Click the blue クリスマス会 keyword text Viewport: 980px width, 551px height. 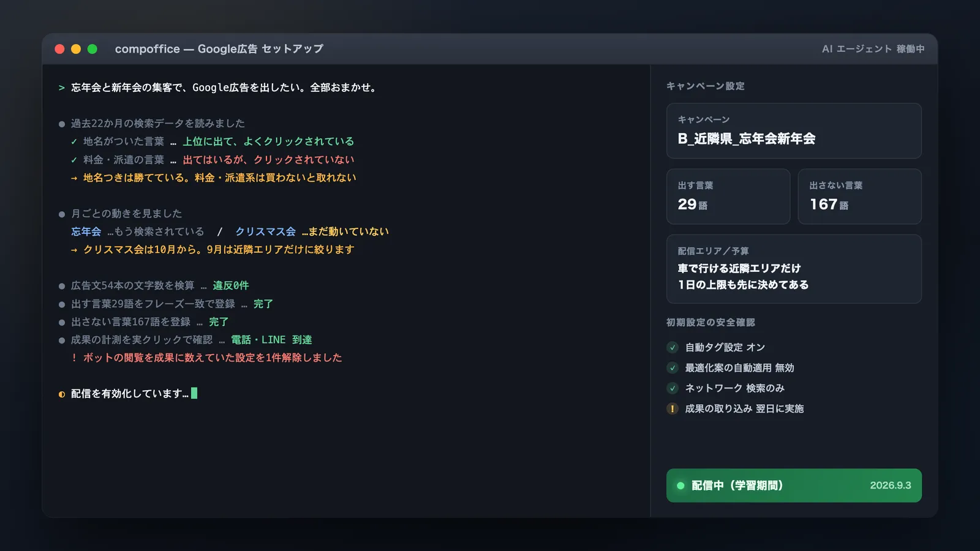(266, 232)
